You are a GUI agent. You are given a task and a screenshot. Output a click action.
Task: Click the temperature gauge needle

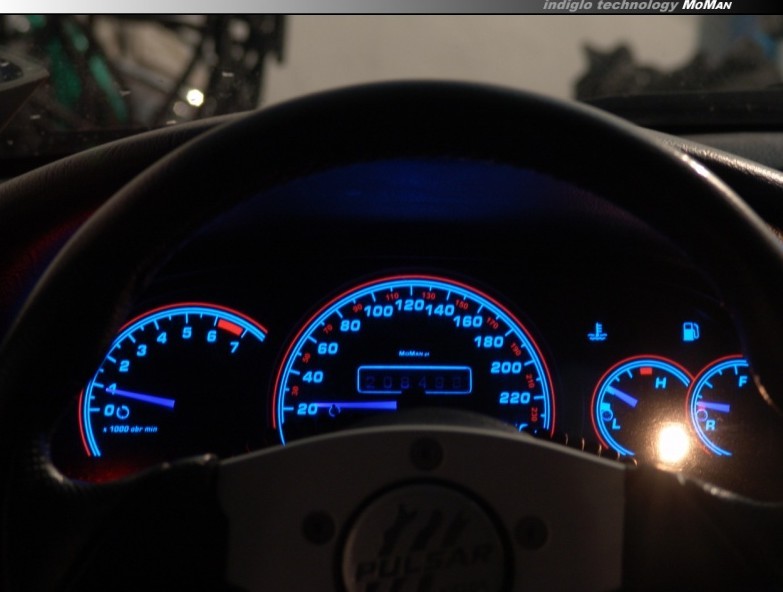click(622, 396)
